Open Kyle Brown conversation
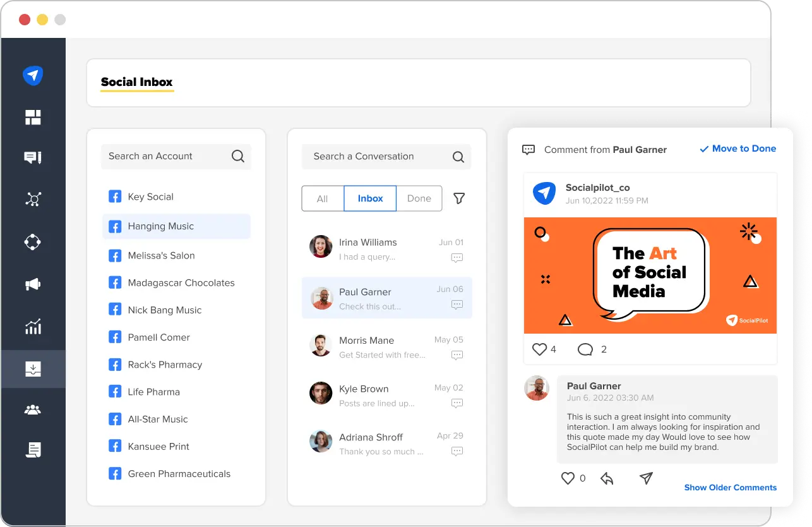This screenshot has height=527, width=812. [386, 395]
